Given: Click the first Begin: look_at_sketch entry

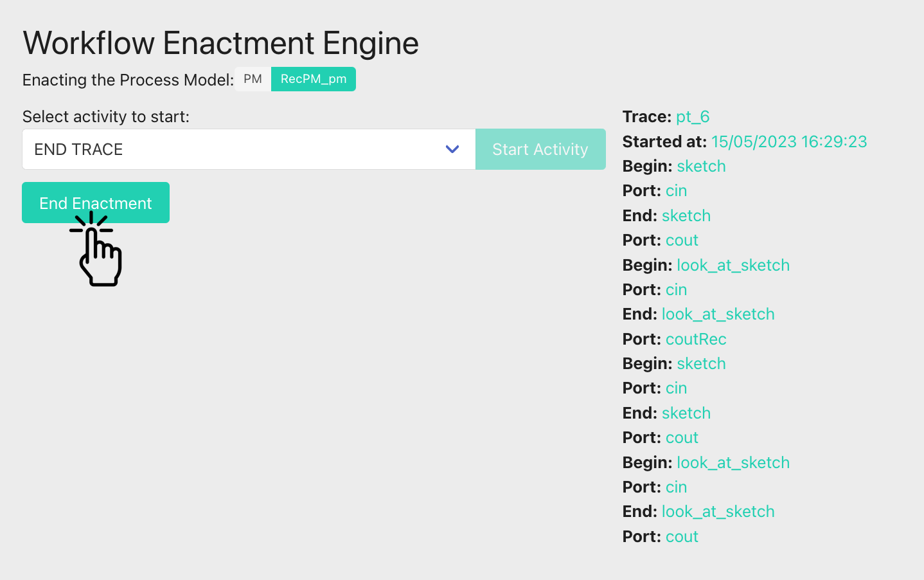Looking at the screenshot, I should 706,265.
